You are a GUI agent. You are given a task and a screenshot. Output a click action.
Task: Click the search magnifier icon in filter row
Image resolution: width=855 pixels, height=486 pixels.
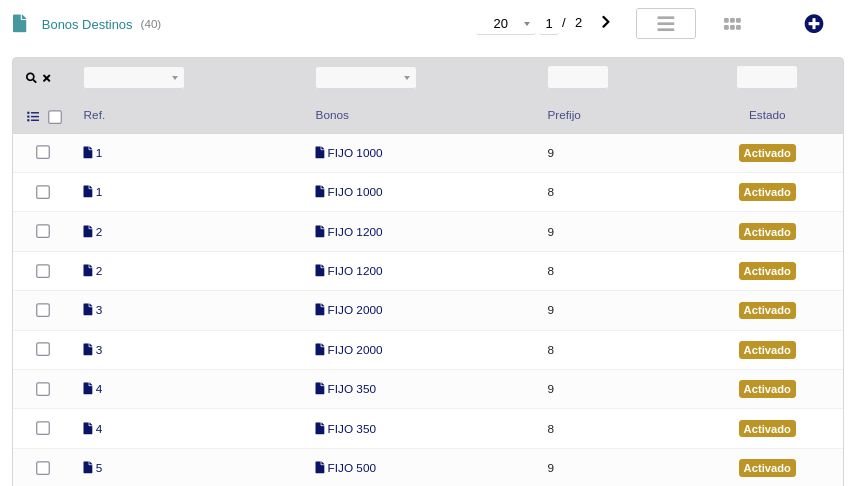pyautogui.click(x=31, y=78)
